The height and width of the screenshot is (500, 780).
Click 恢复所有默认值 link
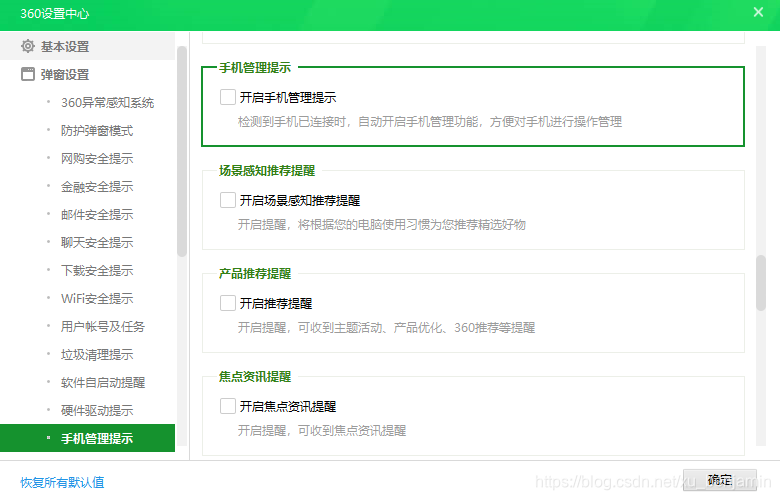(62, 482)
